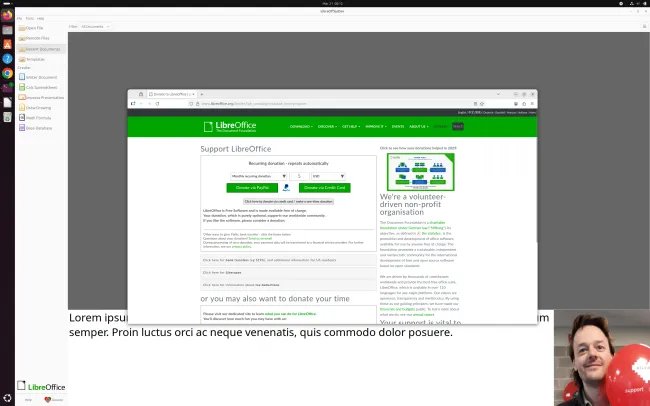The height and width of the screenshot is (406, 650).
Task: Launch Google Chrome from the dock
Action: pos(7,73)
